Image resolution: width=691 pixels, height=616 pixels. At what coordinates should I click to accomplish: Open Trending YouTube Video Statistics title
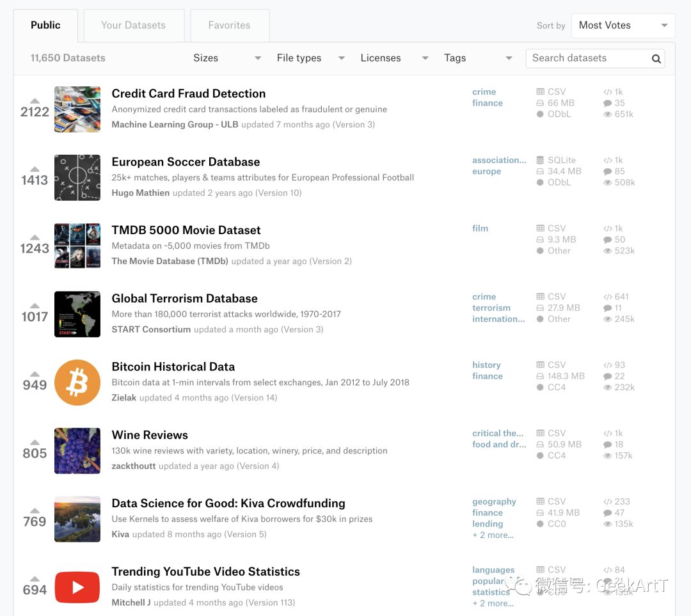[206, 571]
